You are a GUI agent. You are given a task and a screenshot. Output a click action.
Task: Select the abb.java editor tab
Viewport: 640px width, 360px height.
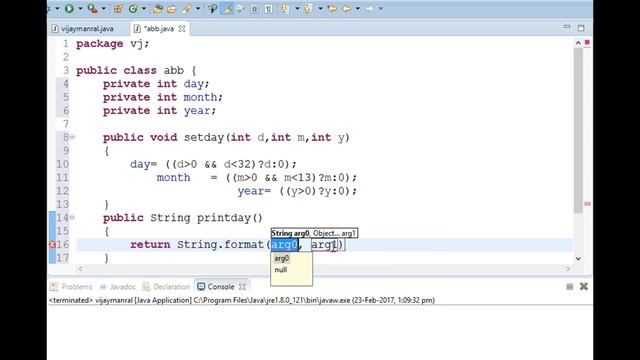pyautogui.click(x=159, y=29)
